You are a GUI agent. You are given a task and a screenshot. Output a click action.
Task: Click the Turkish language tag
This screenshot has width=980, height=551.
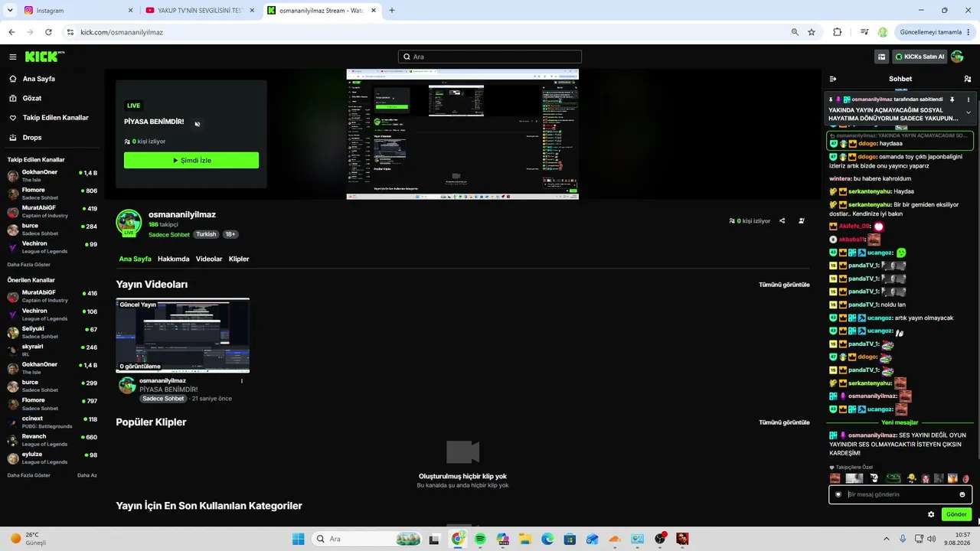pos(206,234)
